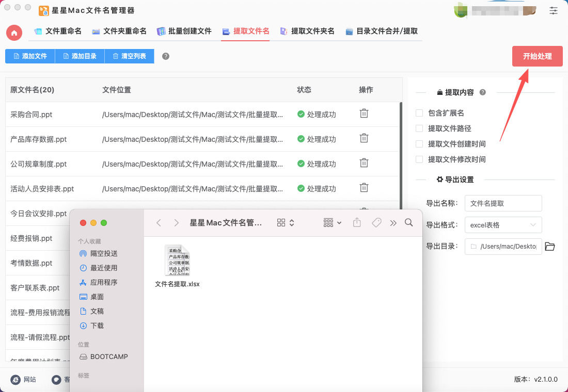Browse export directory with folder icon

pyautogui.click(x=550, y=247)
